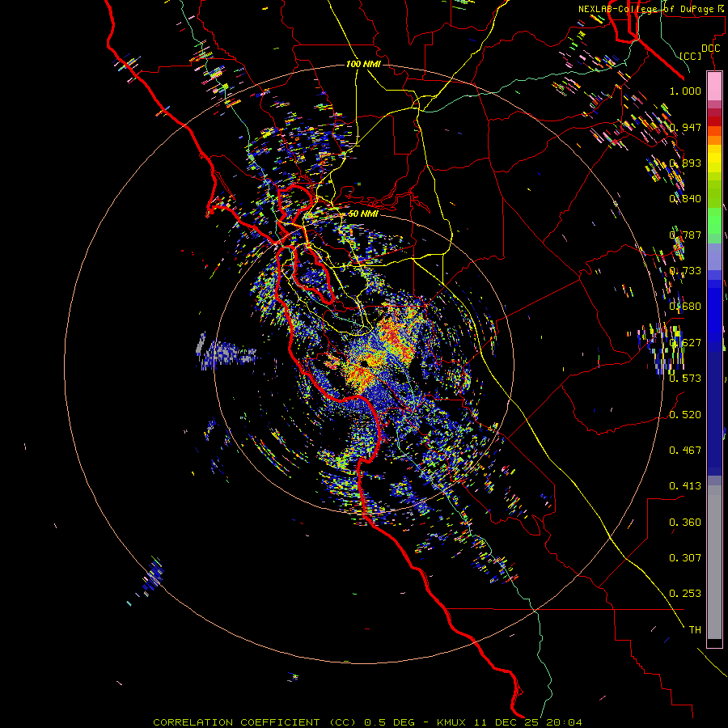The height and width of the screenshot is (728, 728).
Task: Click the [CC] product label
Action: (691, 56)
